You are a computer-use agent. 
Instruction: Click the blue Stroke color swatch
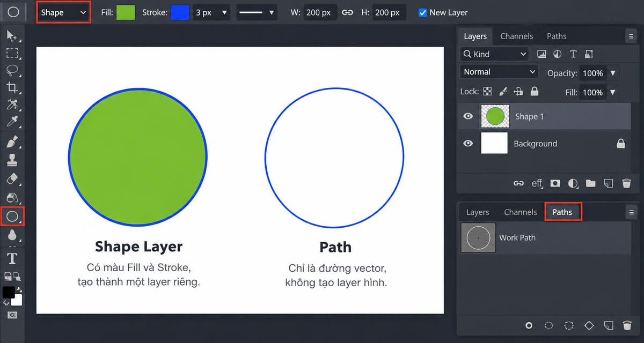click(x=180, y=12)
